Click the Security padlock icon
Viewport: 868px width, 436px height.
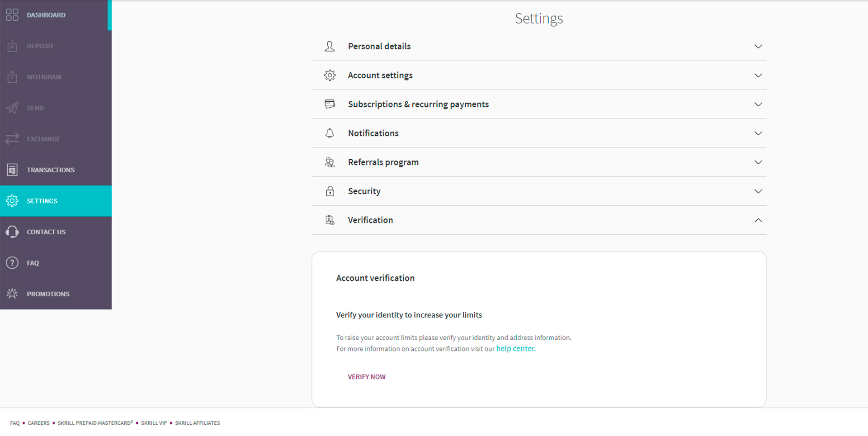(x=330, y=191)
